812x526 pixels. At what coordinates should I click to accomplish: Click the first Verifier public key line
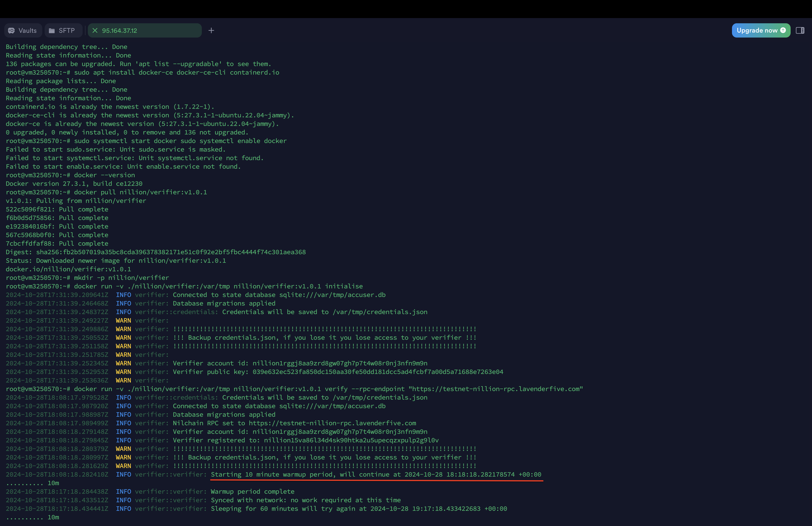click(x=255, y=372)
